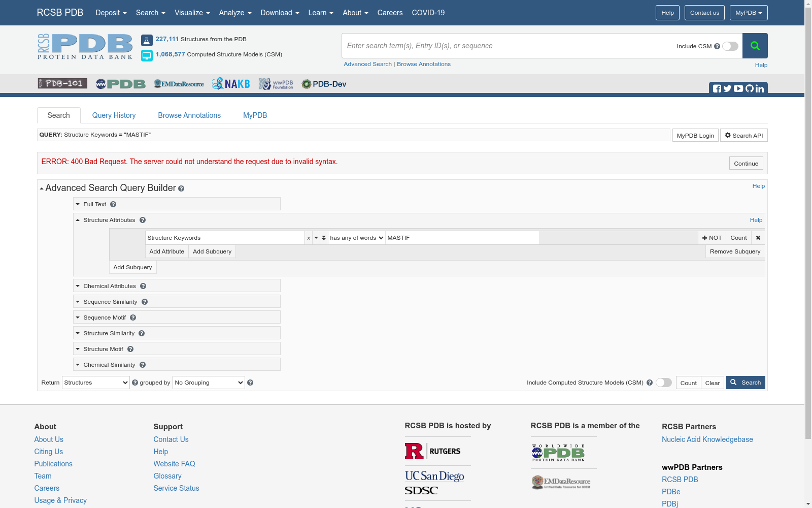This screenshot has height=508, width=812.
Task: Click the PDB-101 logo
Action: click(62, 83)
